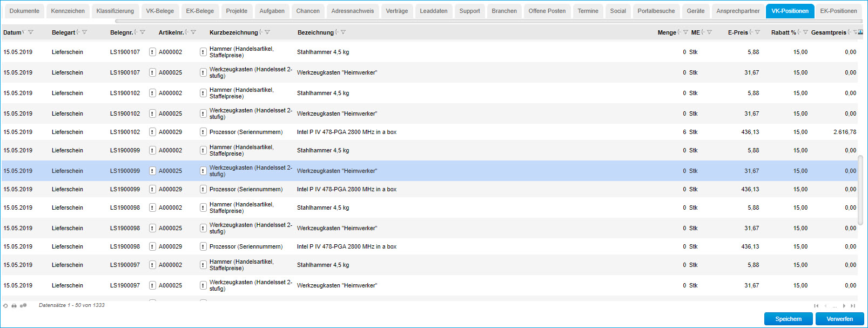Switch to the Dokumente tab
This screenshot has height=328, width=868.
[x=24, y=11]
